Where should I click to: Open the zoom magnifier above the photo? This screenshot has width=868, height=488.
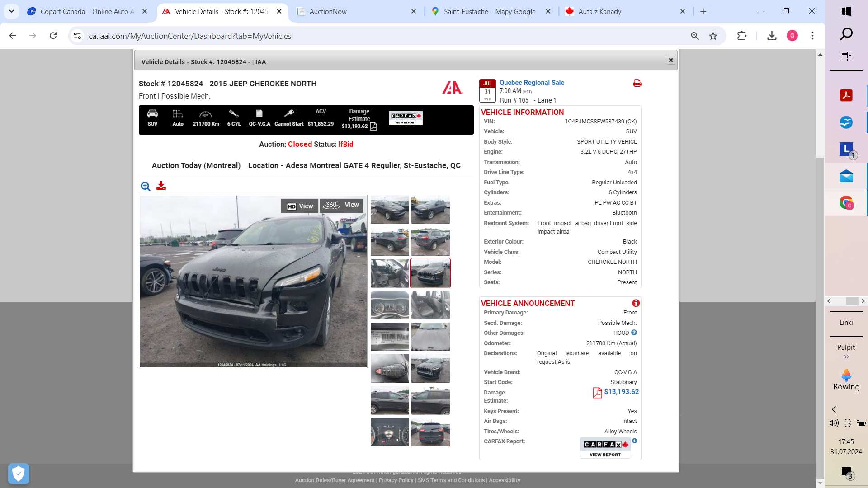(x=145, y=186)
